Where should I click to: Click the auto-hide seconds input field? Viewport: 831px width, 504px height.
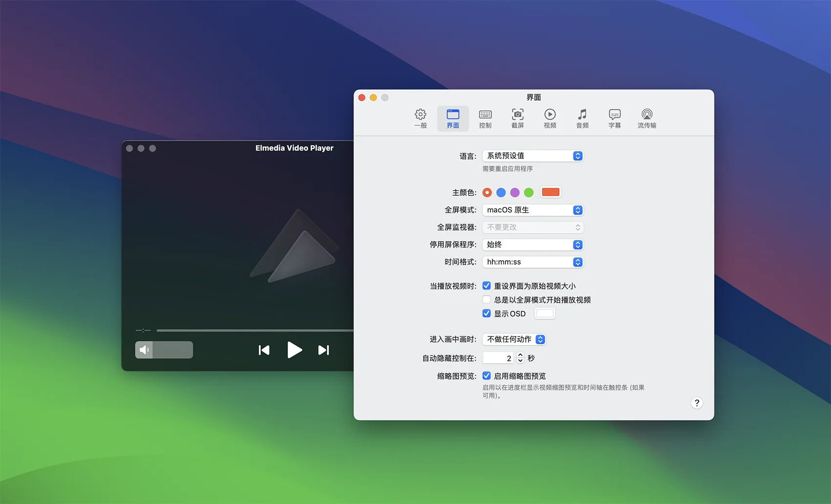coord(498,358)
